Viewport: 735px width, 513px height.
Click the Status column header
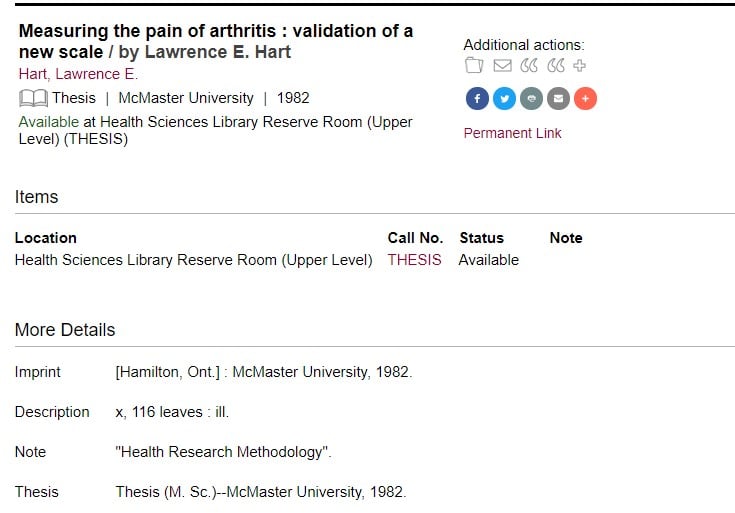482,238
